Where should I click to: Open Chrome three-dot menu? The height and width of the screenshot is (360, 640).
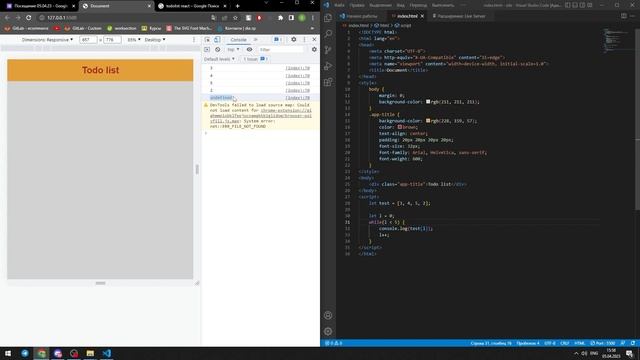pyautogui.click(x=313, y=18)
